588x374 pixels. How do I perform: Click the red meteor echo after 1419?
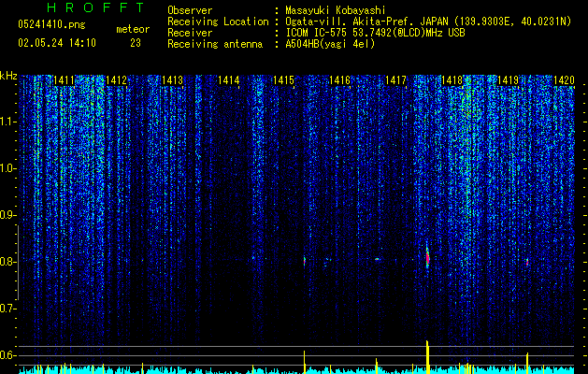527,262
